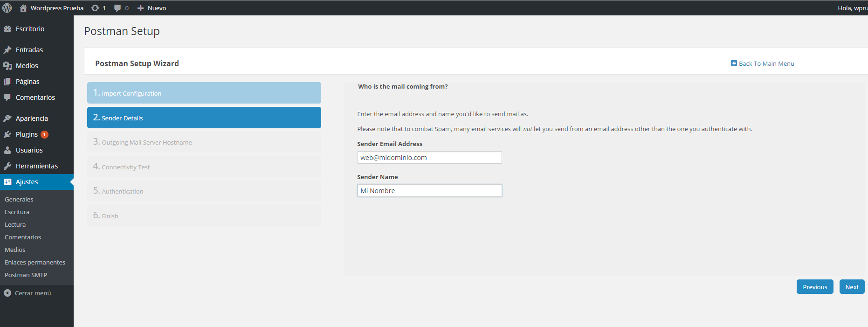Focus the Sender Name field
Viewport: 868px width, 327px height.
pos(429,191)
